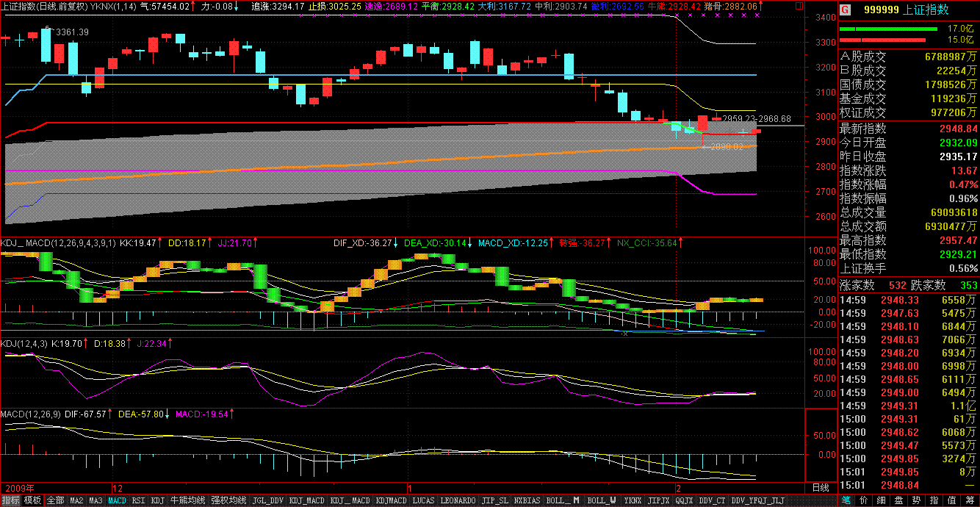This screenshot has height=507, width=980.
Task: Click the month 12 marker on time axis
Action: tap(117, 487)
